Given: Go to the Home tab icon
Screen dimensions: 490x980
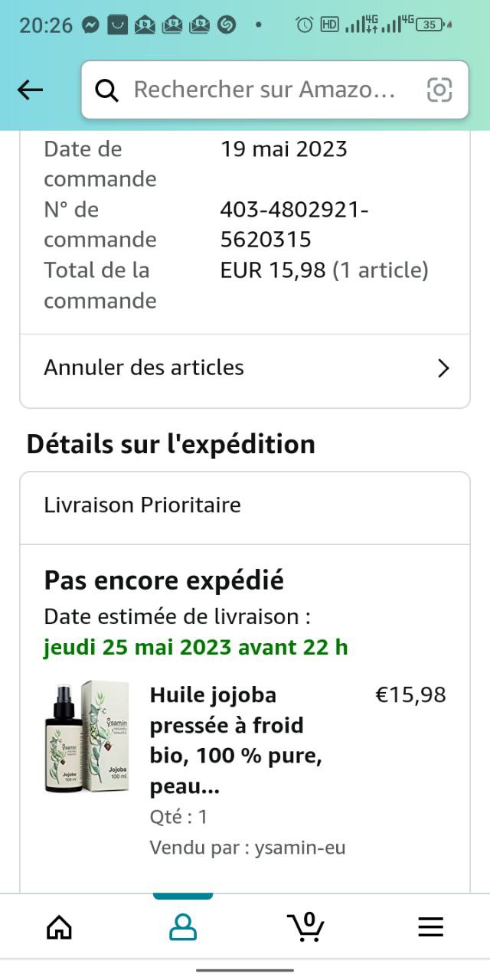Looking at the screenshot, I should 59,928.
